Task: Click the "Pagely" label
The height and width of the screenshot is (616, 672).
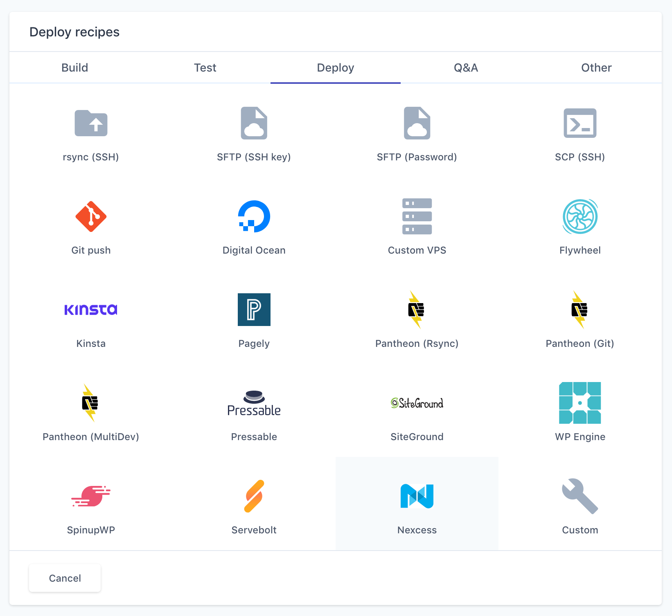Action: tap(254, 344)
